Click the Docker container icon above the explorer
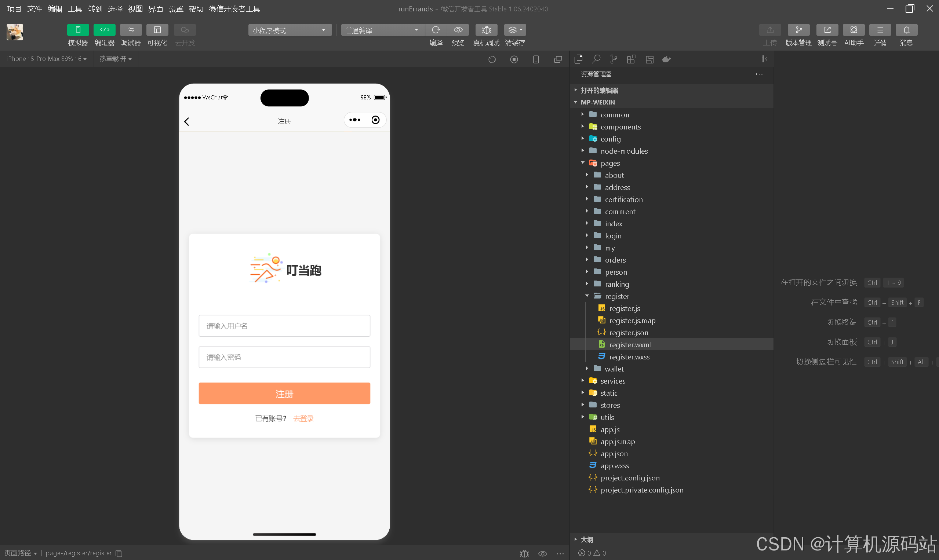 [667, 59]
